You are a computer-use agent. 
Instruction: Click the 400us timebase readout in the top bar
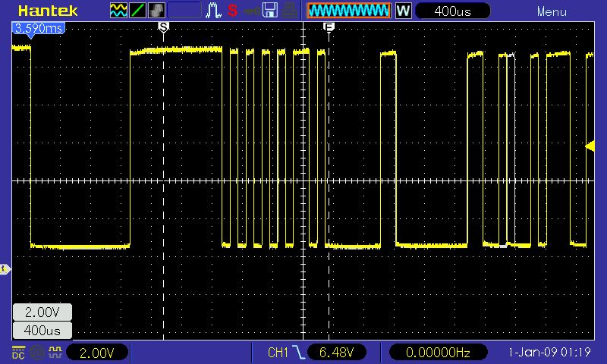point(452,11)
